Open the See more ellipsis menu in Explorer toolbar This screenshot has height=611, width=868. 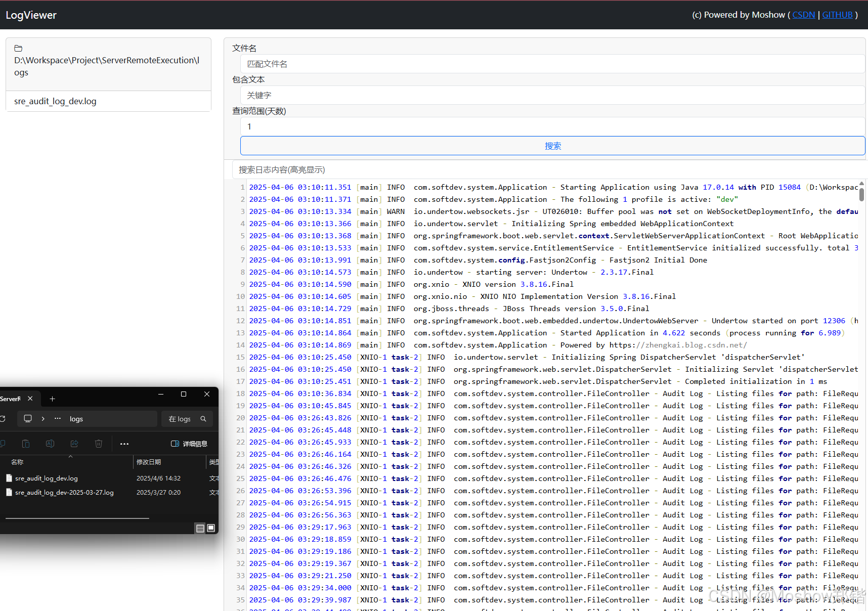[x=124, y=444]
